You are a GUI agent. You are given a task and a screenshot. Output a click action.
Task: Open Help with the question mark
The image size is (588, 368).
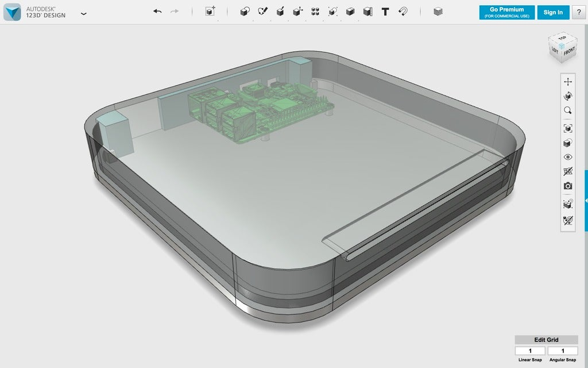tap(579, 13)
